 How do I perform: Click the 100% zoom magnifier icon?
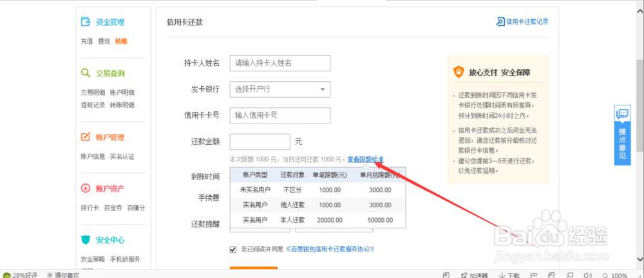pyautogui.click(x=605, y=275)
